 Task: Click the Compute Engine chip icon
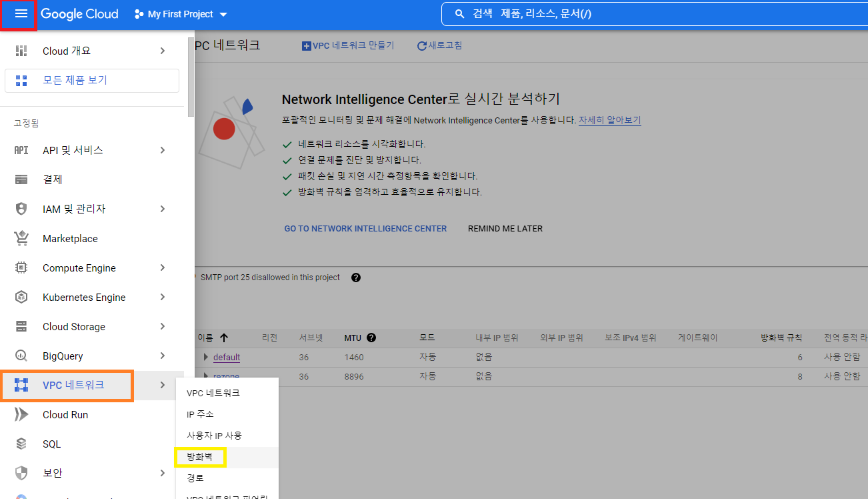(21, 268)
